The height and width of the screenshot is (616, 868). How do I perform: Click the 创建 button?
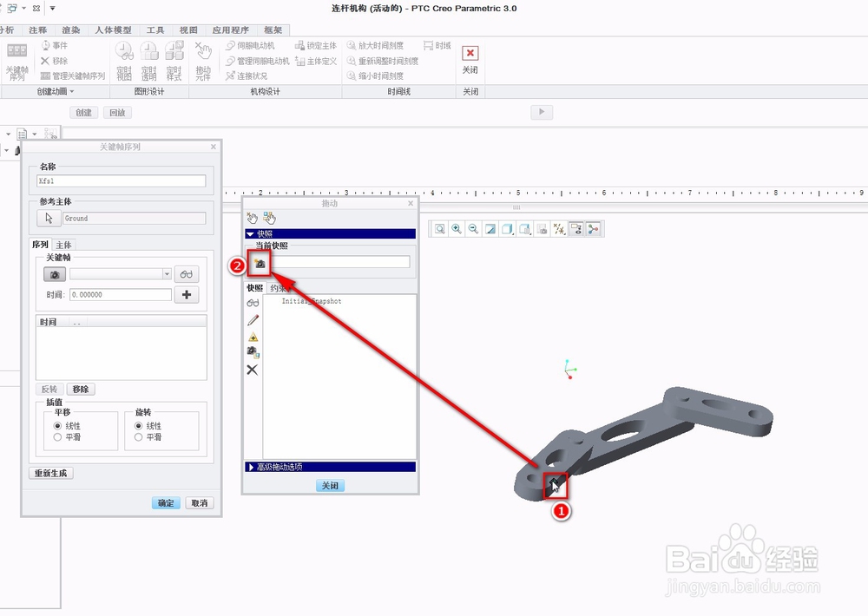[x=83, y=112]
